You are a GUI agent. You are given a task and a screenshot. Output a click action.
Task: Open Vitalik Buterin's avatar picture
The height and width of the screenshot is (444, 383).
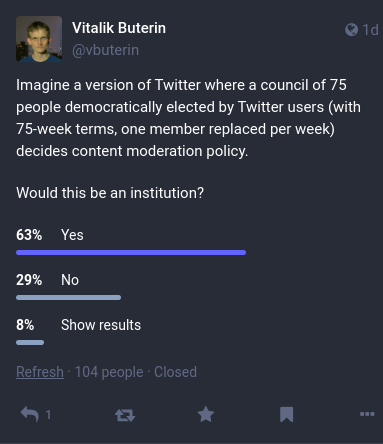(x=39, y=39)
